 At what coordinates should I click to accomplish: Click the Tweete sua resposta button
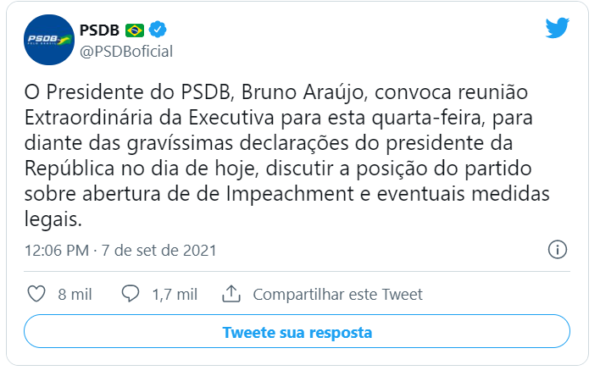coord(297,331)
